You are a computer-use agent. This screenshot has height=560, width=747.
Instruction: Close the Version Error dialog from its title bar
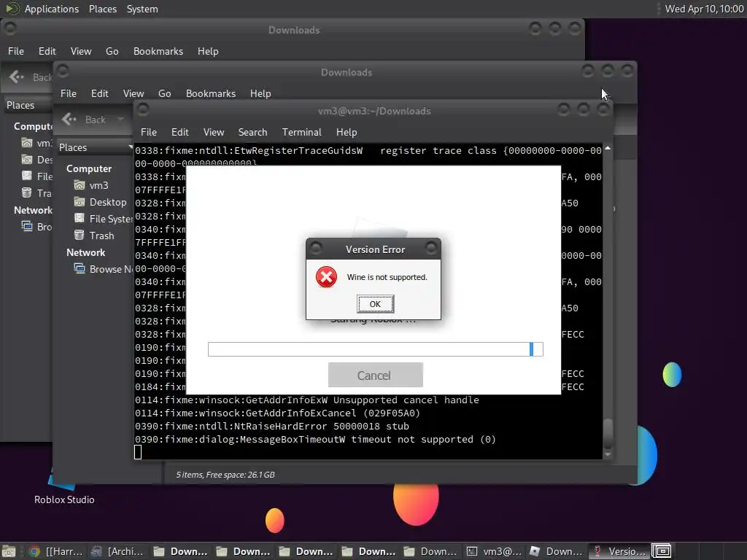(431, 248)
